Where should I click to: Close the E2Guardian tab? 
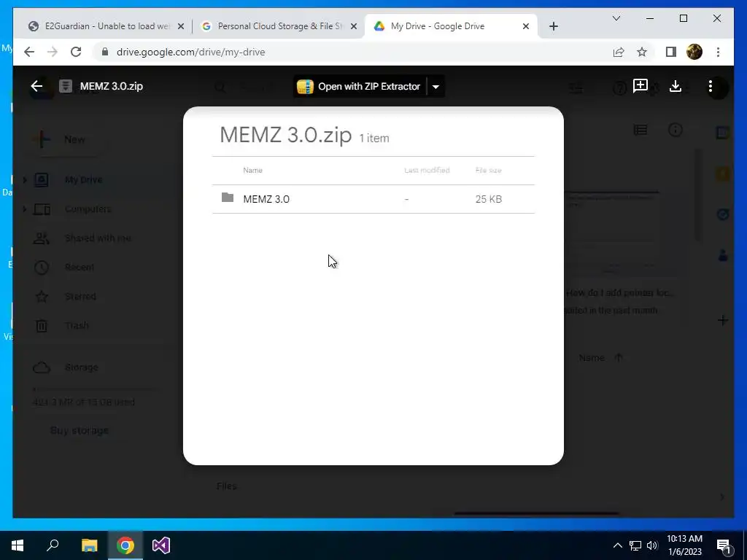coord(181,27)
